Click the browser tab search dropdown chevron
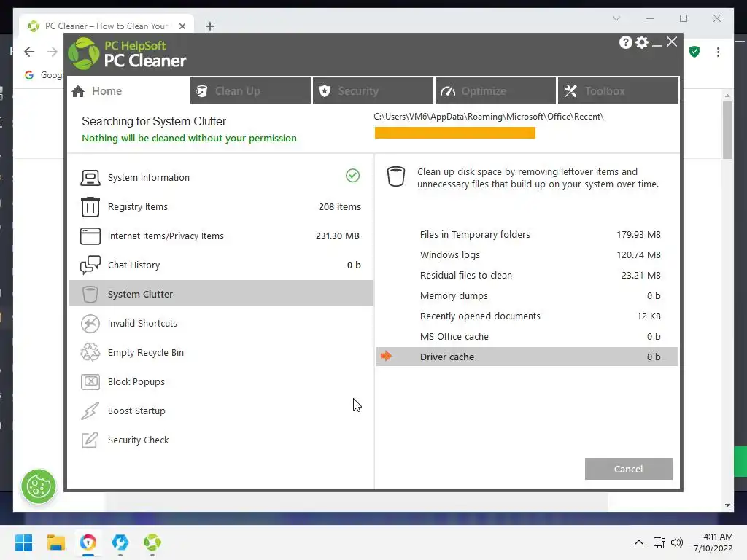This screenshot has height=560, width=747. pyautogui.click(x=616, y=18)
